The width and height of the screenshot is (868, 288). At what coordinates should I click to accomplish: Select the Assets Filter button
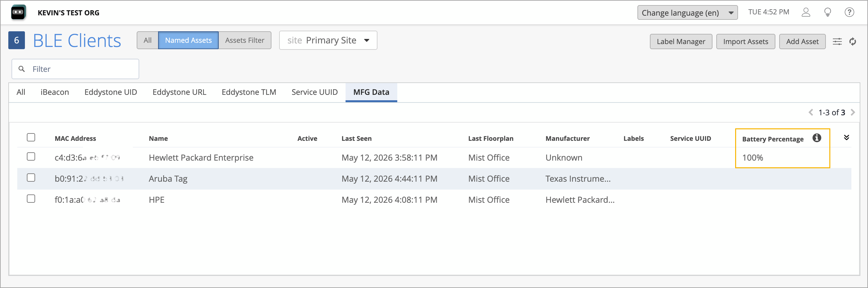point(245,41)
